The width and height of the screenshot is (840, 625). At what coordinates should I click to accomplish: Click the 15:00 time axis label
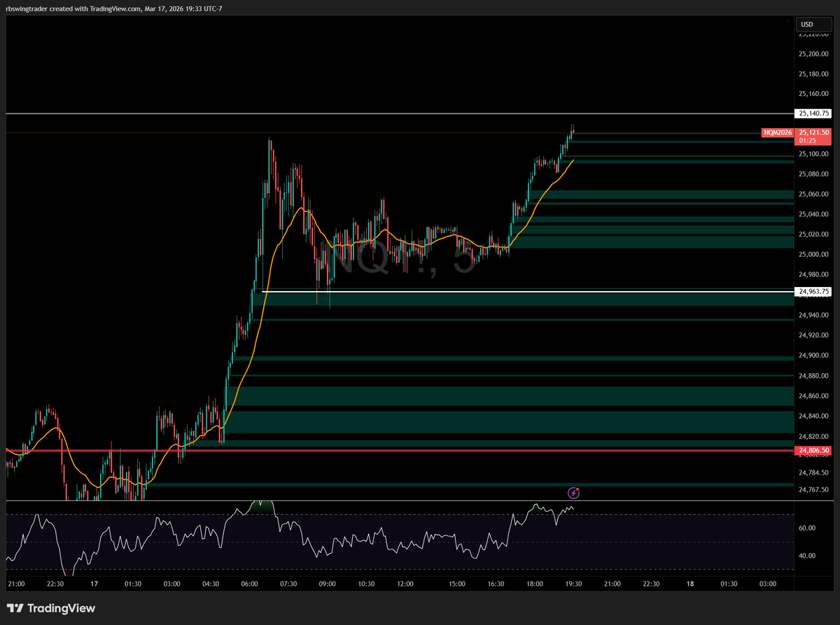coord(458,584)
